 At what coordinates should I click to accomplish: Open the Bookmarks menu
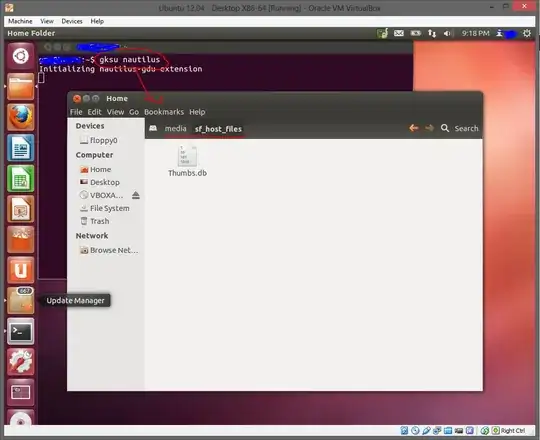tap(164, 112)
